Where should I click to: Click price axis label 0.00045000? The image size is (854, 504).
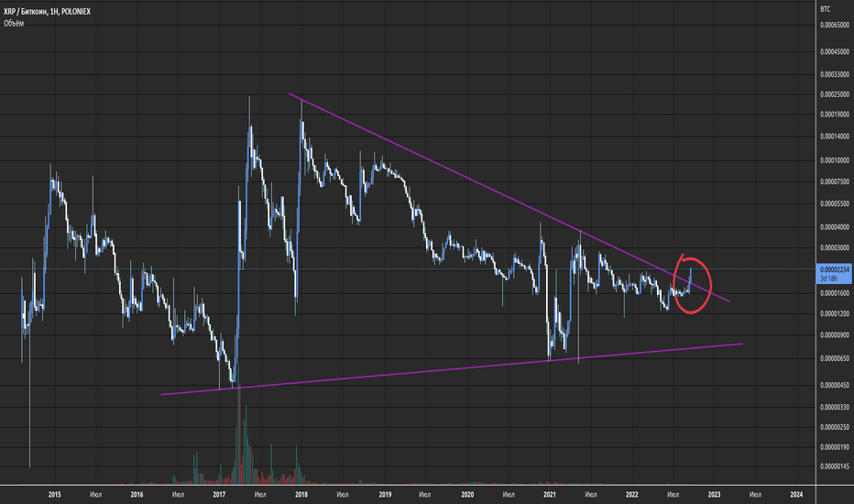(x=835, y=51)
